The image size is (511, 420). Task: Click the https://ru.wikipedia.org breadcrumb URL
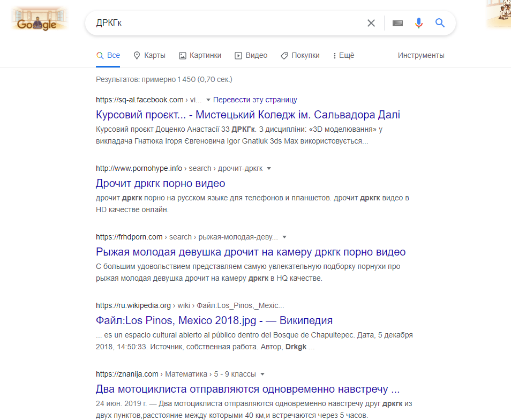(133, 306)
